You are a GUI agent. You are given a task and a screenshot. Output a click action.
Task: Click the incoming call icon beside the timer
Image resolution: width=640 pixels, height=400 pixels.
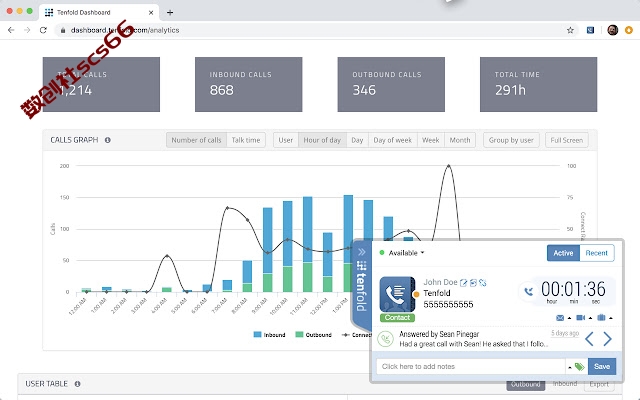(x=529, y=291)
